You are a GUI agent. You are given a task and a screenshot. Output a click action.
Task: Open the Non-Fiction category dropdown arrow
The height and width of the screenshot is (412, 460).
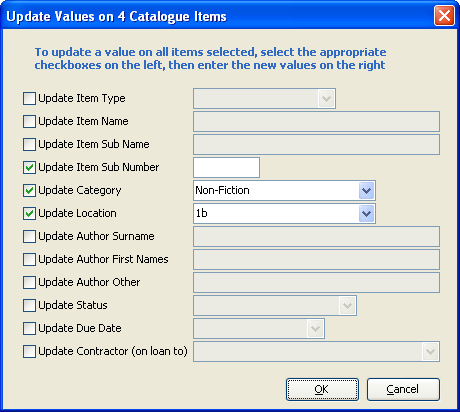366,191
